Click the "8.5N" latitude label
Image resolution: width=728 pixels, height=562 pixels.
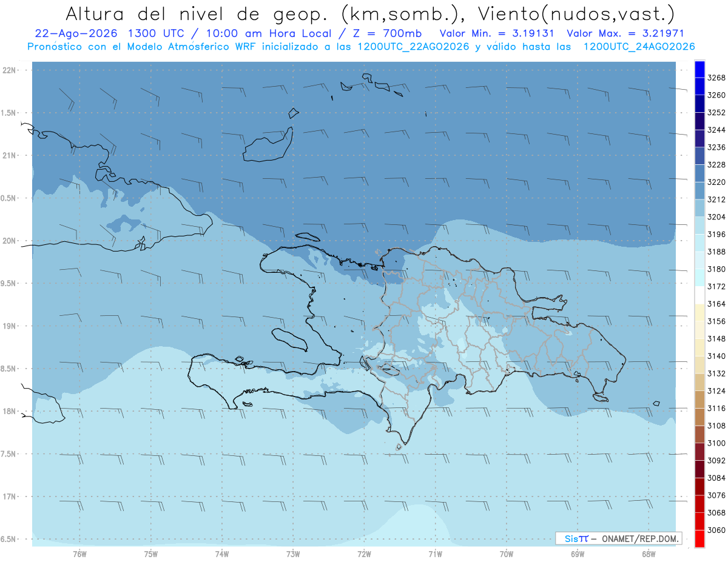(8, 369)
